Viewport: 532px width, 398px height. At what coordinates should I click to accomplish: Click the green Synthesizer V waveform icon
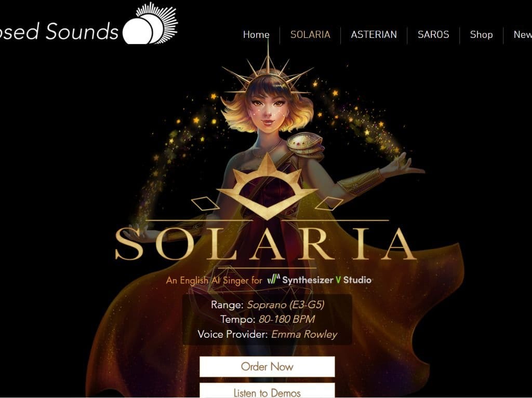pos(273,279)
